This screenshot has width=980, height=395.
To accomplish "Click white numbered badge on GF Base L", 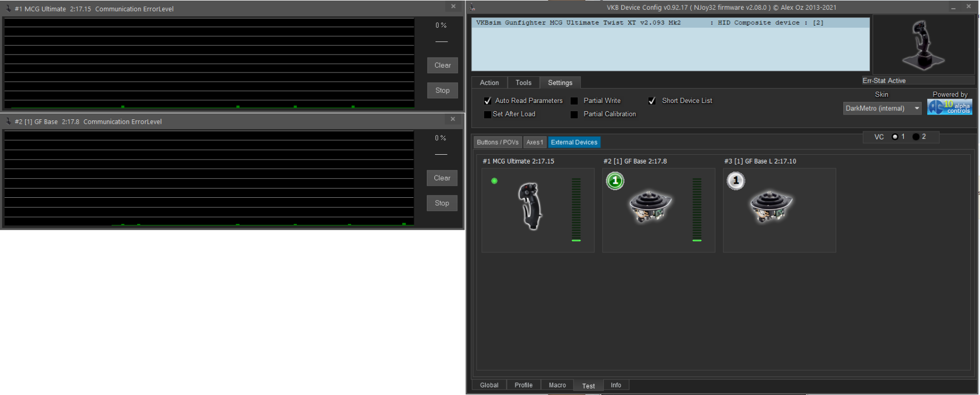I will tap(736, 181).
